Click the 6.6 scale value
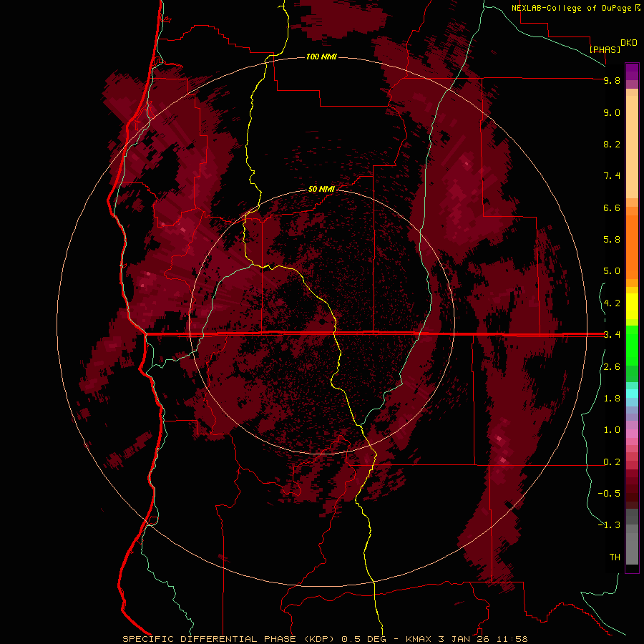Image resolution: width=644 pixels, height=644 pixels. click(x=612, y=208)
